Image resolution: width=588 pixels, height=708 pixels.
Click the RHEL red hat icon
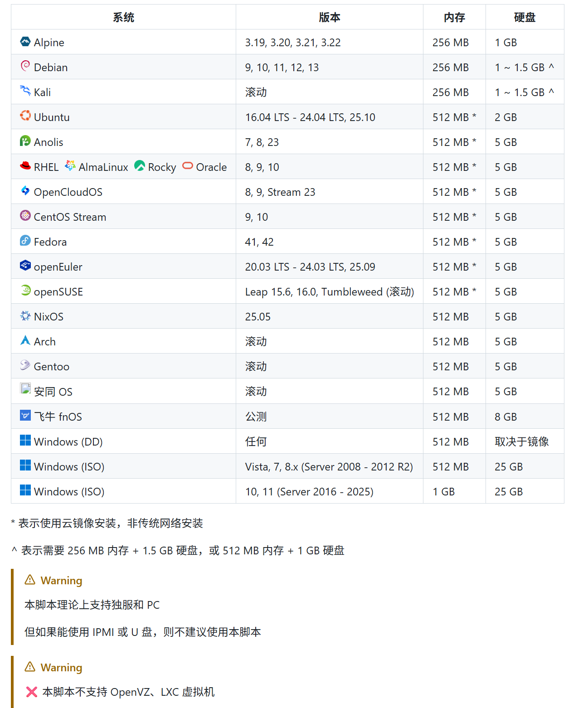click(x=25, y=166)
